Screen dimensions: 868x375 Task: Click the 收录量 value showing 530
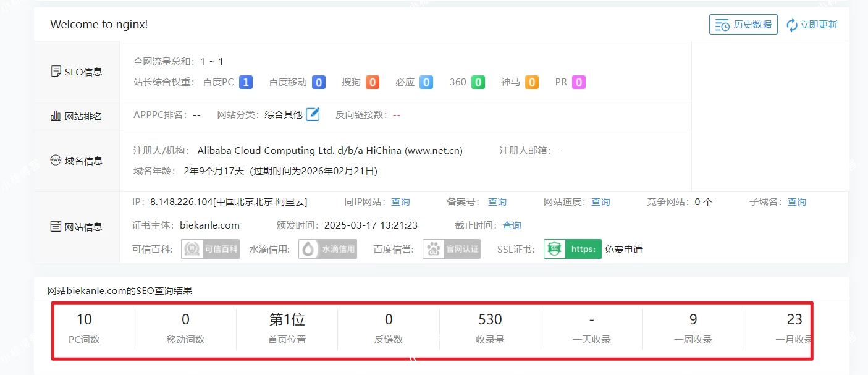tap(490, 319)
